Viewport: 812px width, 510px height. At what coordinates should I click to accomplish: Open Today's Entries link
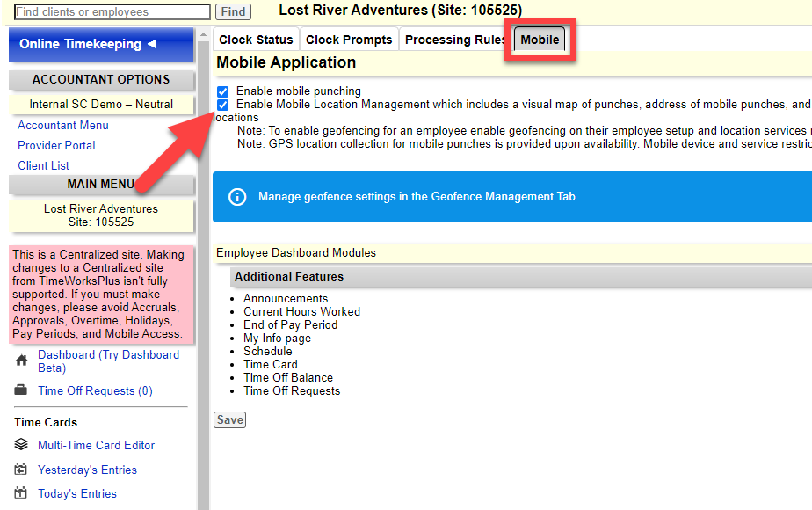pyautogui.click(x=77, y=493)
